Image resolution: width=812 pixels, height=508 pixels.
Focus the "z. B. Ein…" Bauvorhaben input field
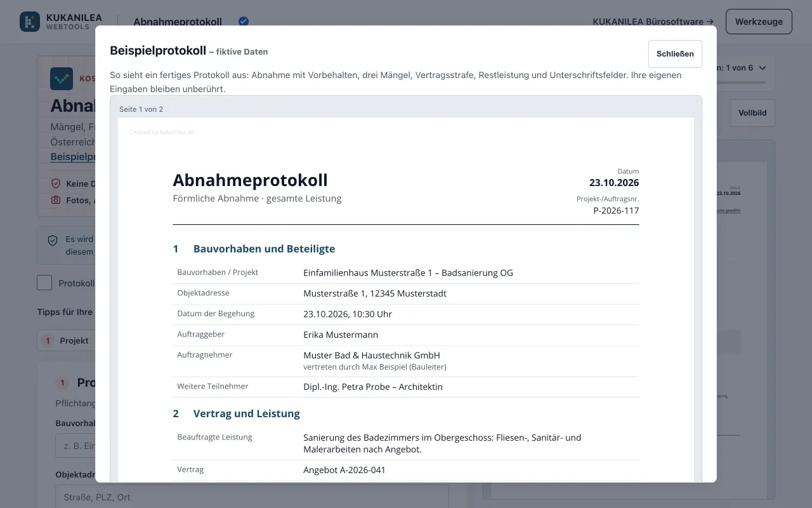point(75,446)
